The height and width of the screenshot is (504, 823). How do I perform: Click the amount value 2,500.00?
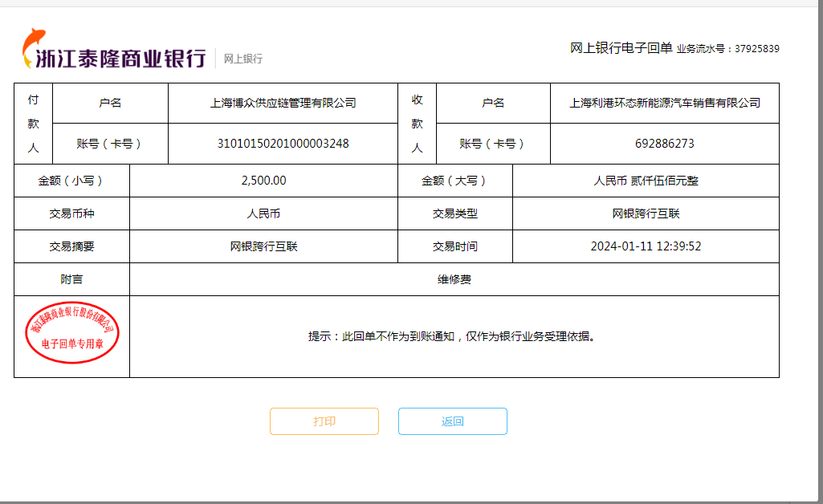263,181
